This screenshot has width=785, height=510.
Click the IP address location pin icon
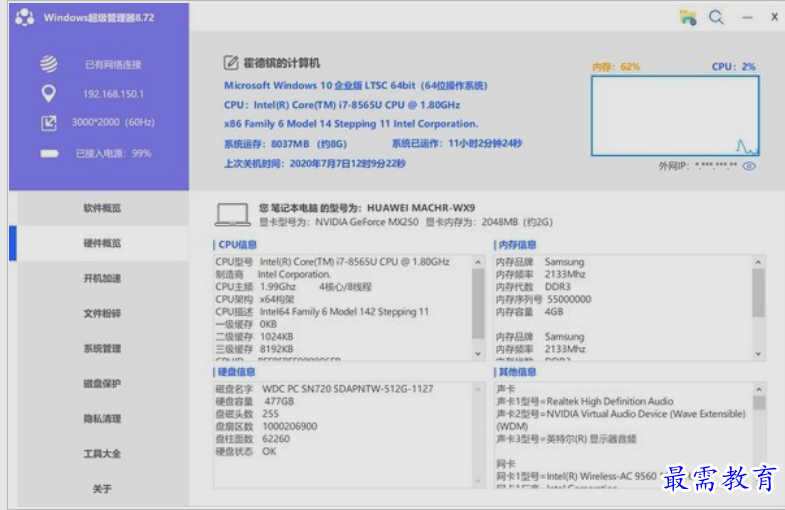click(49, 94)
